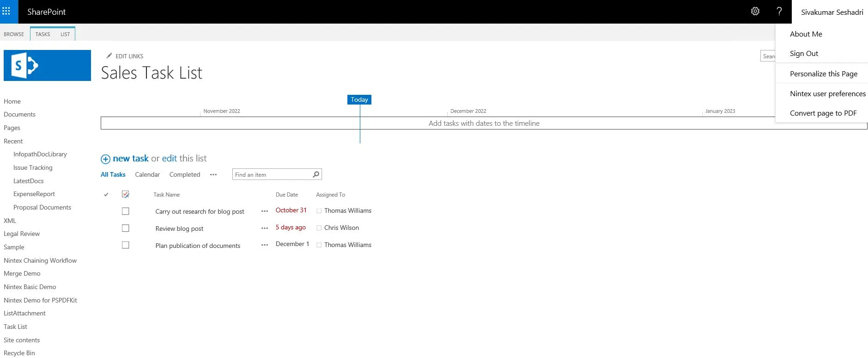Select the All Tasks view

click(113, 175)
